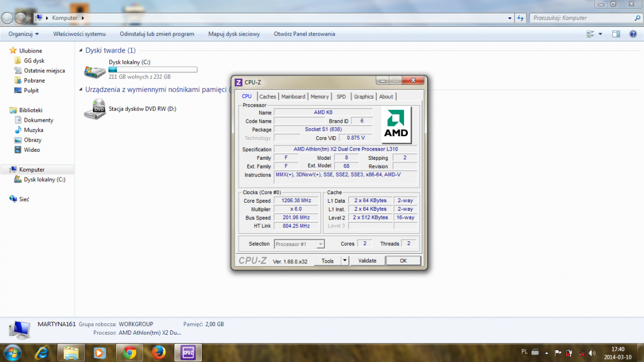Screen dimensions: 644x362
Task: Click the Explorer back navigation arrow
Action: tap(8, 18)
